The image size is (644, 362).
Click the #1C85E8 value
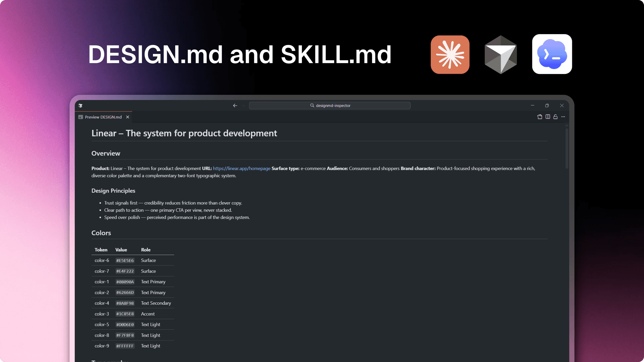(125, 314)
